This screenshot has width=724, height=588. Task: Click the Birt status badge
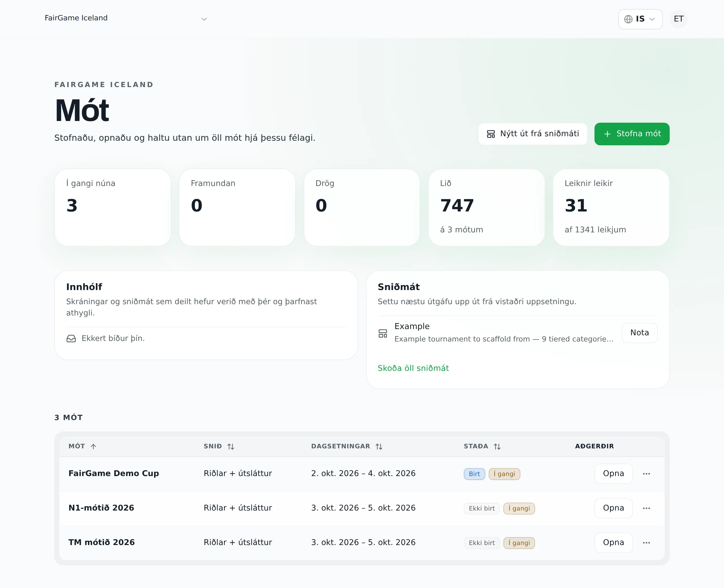coord(474,474)
